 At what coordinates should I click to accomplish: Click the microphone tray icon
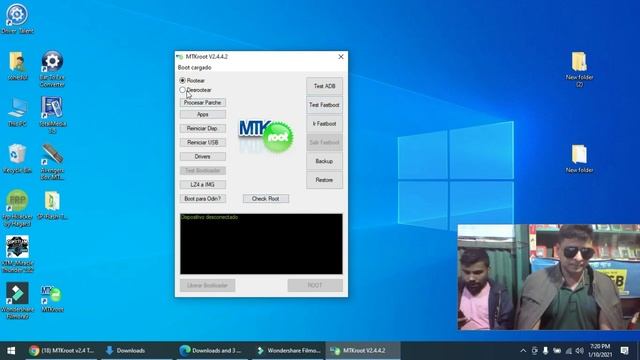[546, 351]
